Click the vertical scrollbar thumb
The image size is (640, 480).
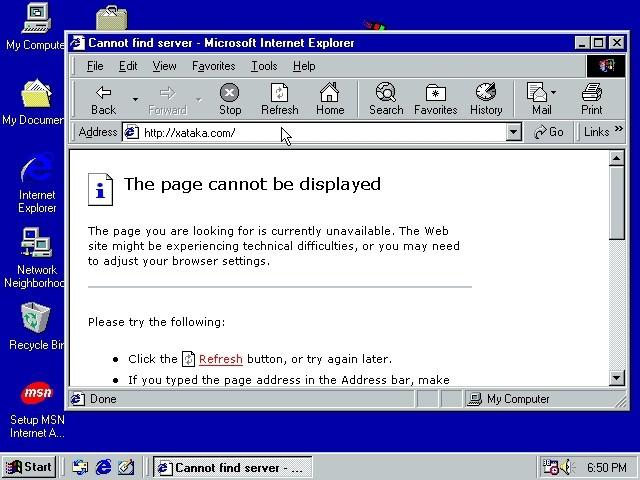pyautogui.click(x=617, y=202)
